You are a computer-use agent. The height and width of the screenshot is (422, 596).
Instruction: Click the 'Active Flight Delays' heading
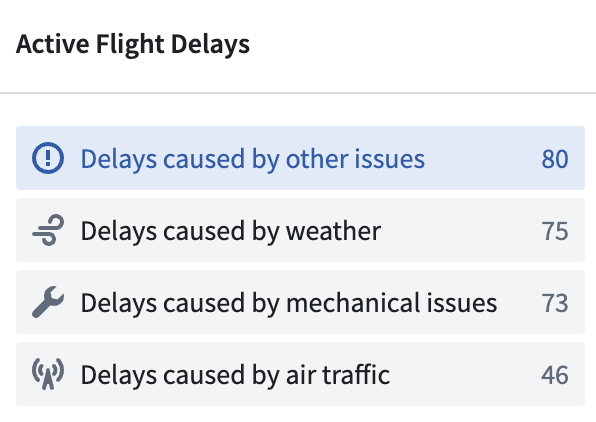pyautogui.click(x=133, y=44)
